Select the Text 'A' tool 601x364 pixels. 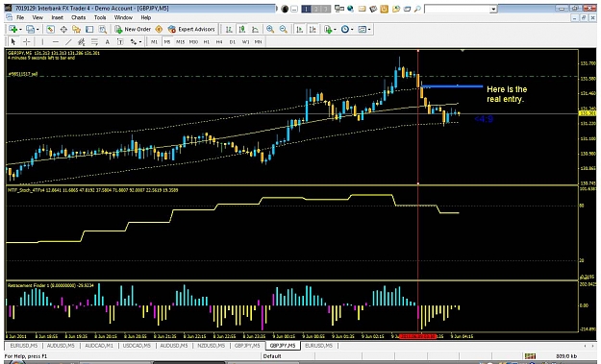tap(108, 41)
